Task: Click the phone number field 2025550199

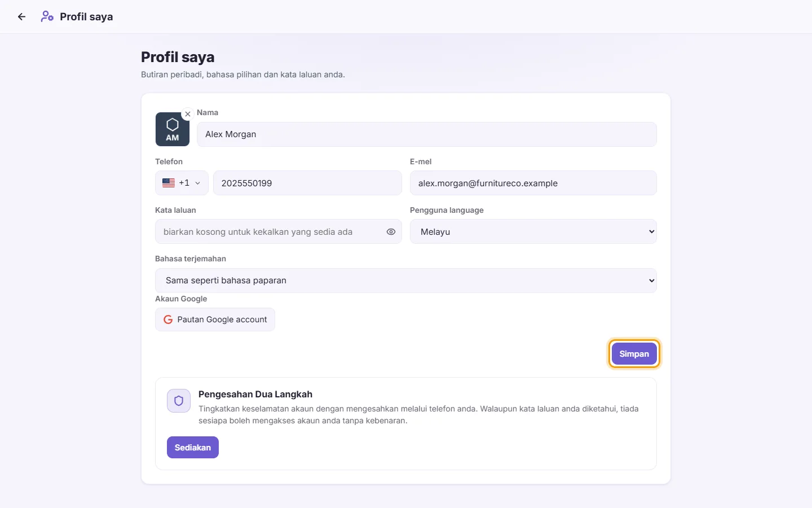Action: [x=307, y=183]
